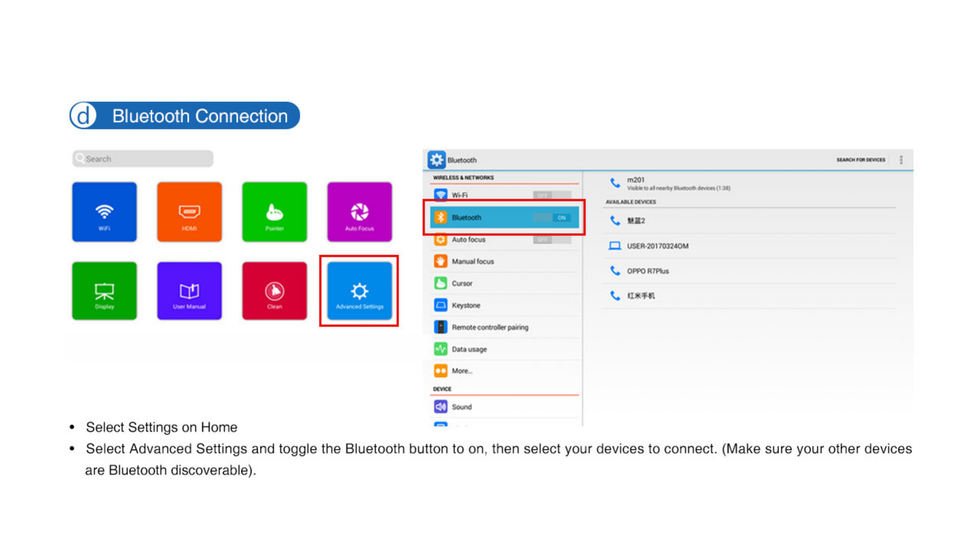The width and height of the screenshot is (980, 551).
Task: Select Keystone in settings list
Action: click(466, 305)
